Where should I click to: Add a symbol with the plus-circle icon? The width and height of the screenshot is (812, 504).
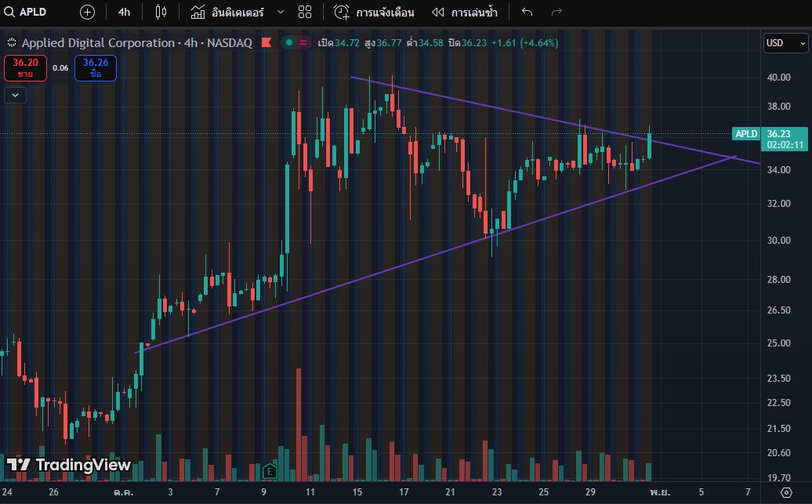click(x=87, y=12)
